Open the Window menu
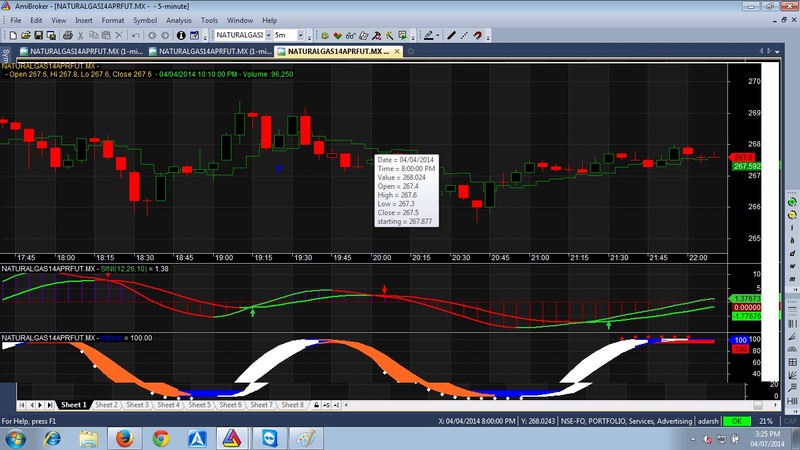 (240, 20)
